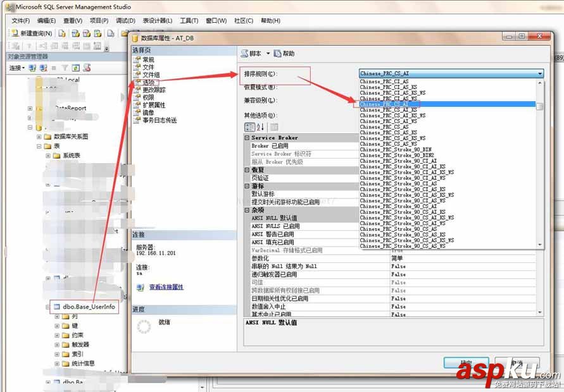Image resolution: width=564 pixels, height=392 pixels.
Task: Collapse the 杂项 category
Action: point(247,210)
